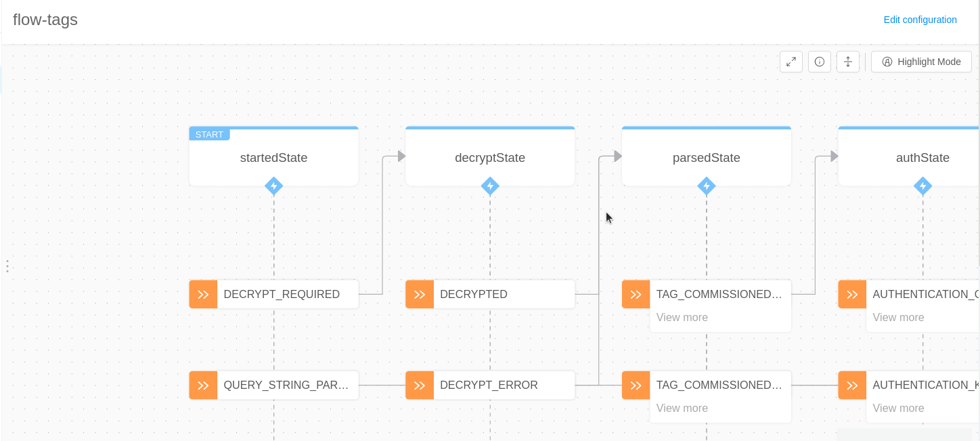980x441 pixels.
Task: Select the decryptState node
Action: [490, 158]
